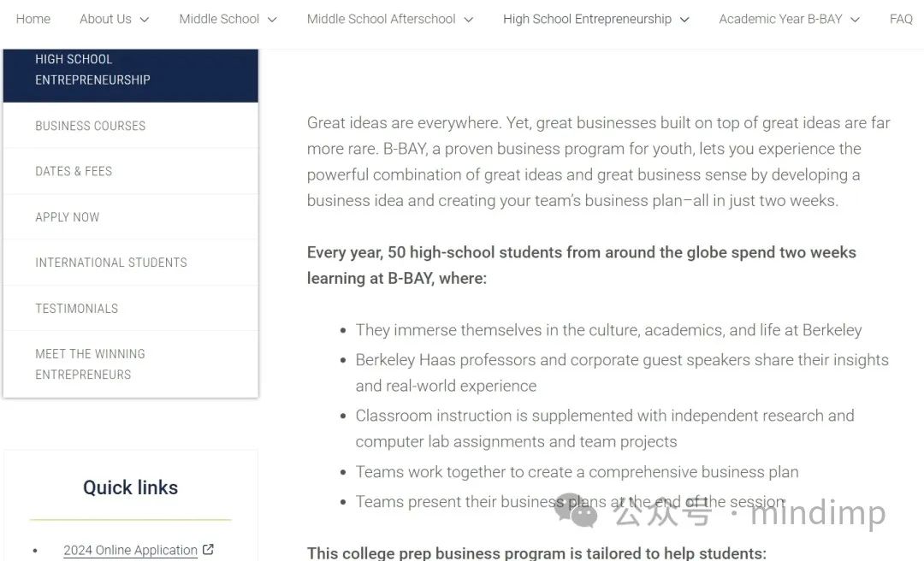View the Testimonials sidebar page

click(x=131, y=308)
